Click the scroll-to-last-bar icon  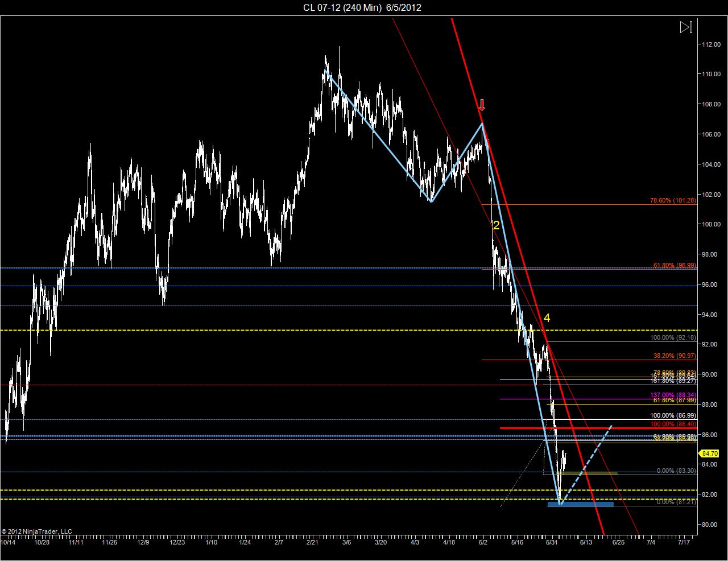click(686, 27)
